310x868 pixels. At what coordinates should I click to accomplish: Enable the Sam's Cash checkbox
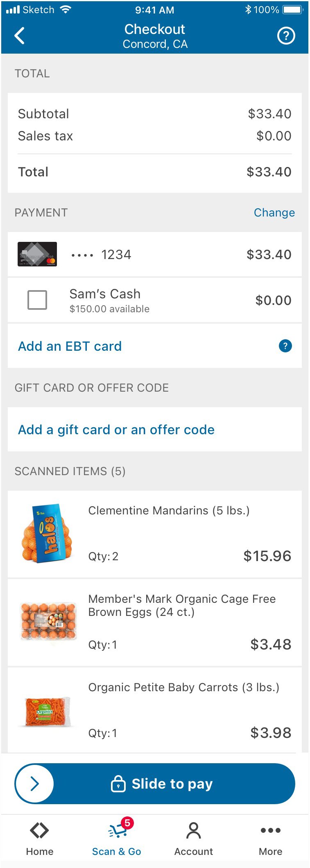(x=37, y=300)
